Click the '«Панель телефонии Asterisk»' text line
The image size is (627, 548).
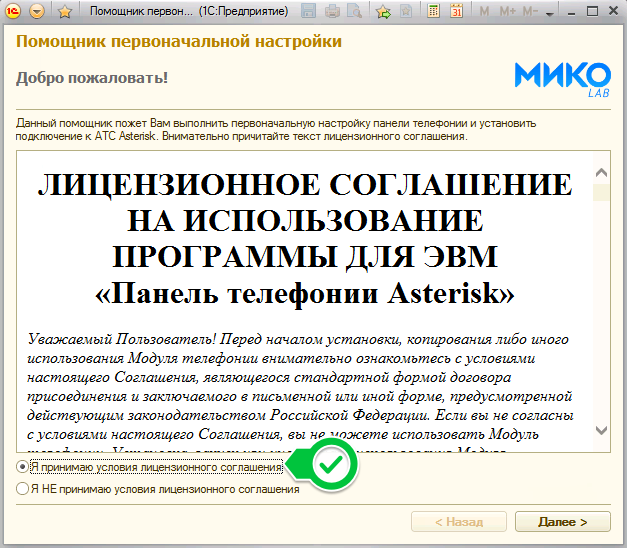click(x=305, y=294)
